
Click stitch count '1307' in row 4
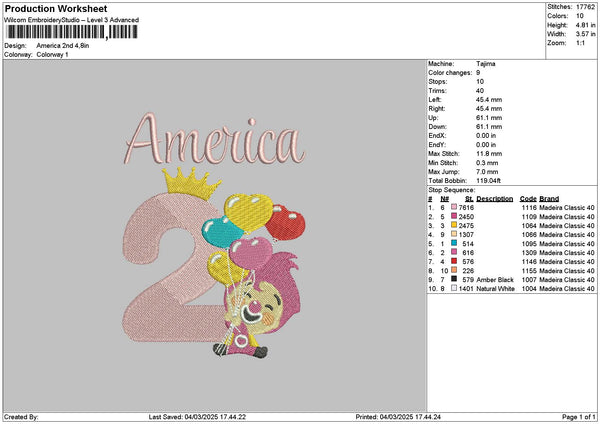pos(466,235)
